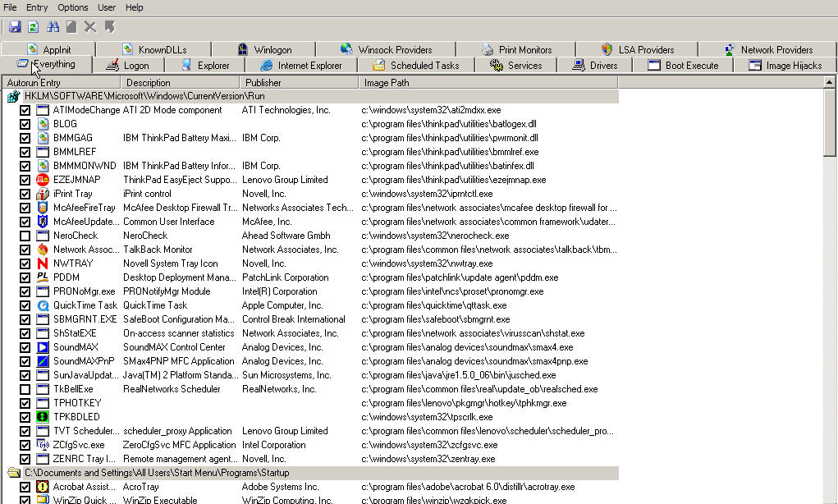Click the McAfeeFireTray shield icon
Screen dimensions: 838x504
point(43,208)
